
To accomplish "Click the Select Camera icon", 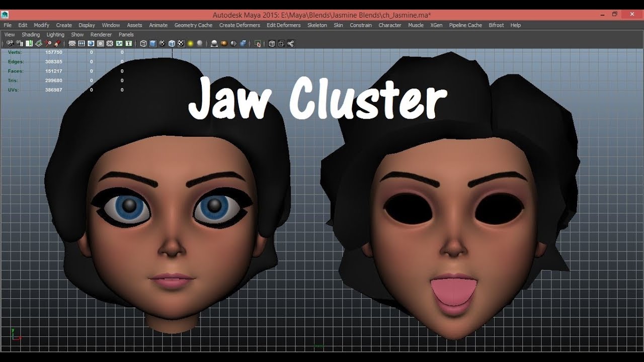I will tap(10, 44).
